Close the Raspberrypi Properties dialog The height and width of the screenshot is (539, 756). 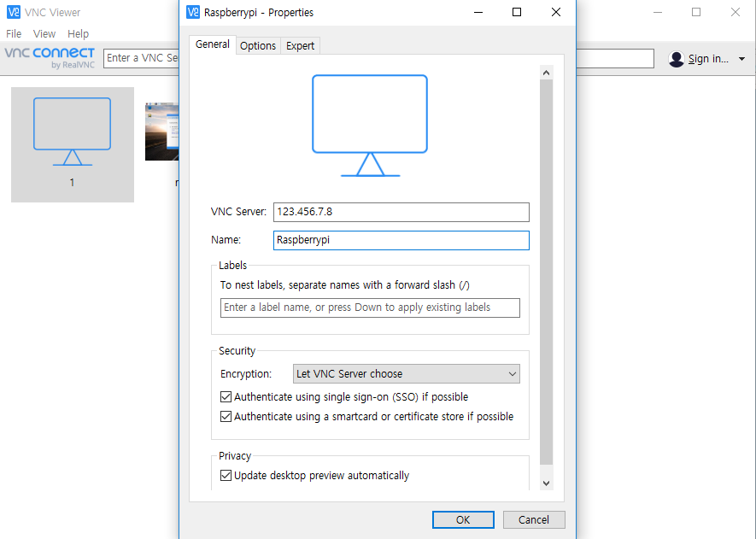(556, 12)
